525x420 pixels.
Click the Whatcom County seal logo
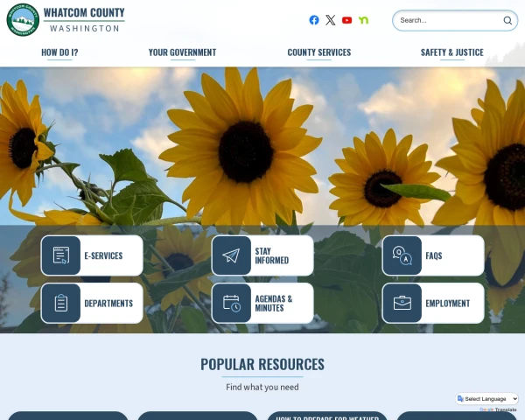23,20
